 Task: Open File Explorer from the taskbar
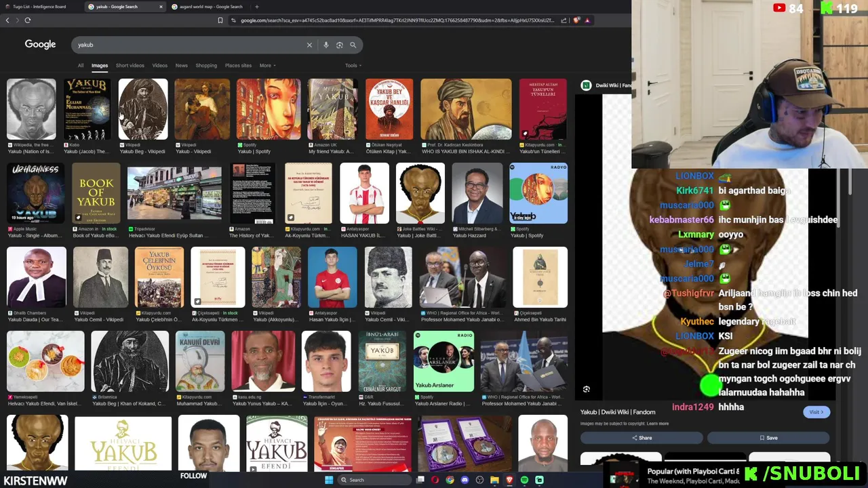494,480
